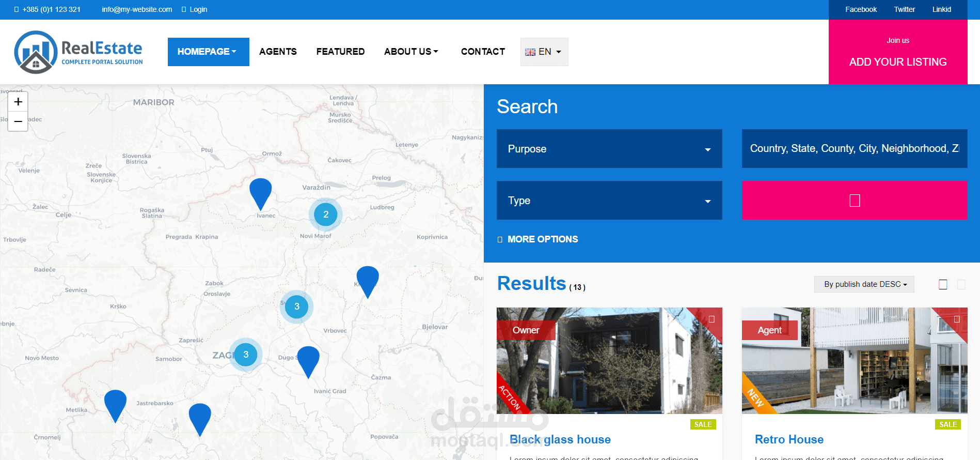Open the Purpose dropdown
Image resolution: width=980 pixels, height=460 pixels.
[609, 149]
